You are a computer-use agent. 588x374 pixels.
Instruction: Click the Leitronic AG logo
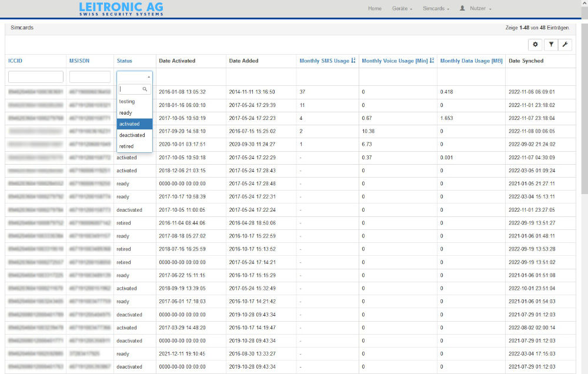121,9
